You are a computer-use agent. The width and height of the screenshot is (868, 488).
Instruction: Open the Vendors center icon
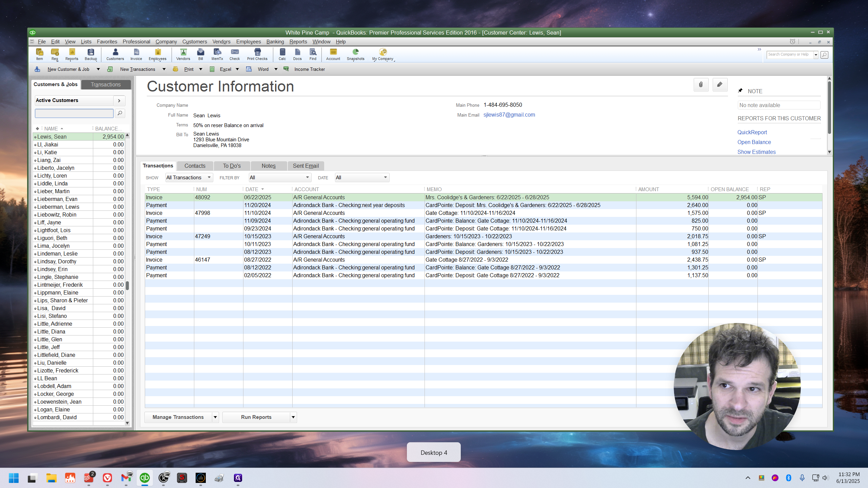pyautogui.click(x=183, y=54)
